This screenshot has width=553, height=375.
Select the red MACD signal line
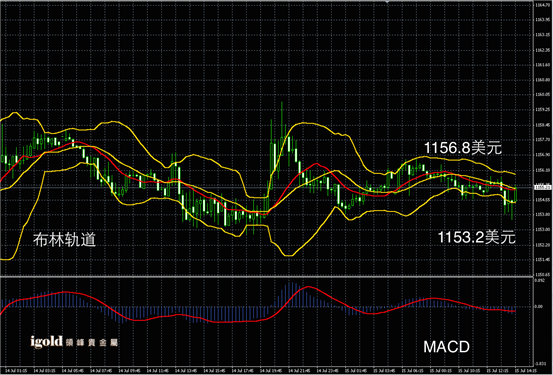coord(308,287)
